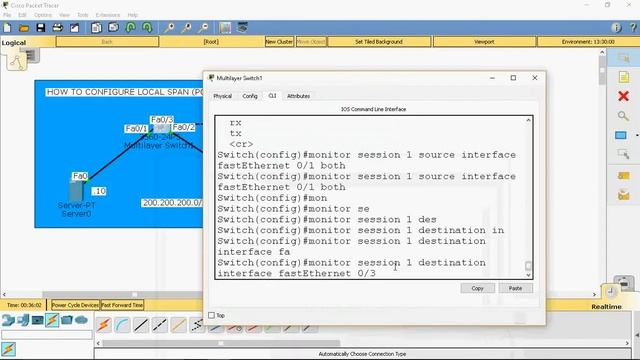The height and width of the screenshot is (360, 640).
Task: Click the Server0 device on the workspace
Action: point(76,192)
